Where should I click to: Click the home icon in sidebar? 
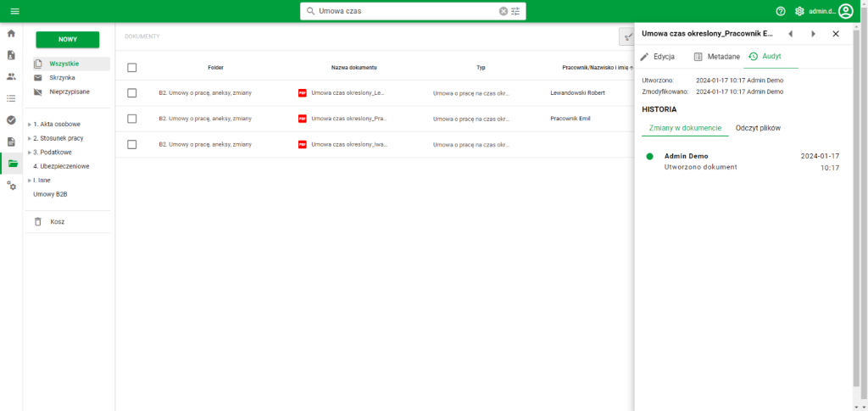tap(11, 34)
